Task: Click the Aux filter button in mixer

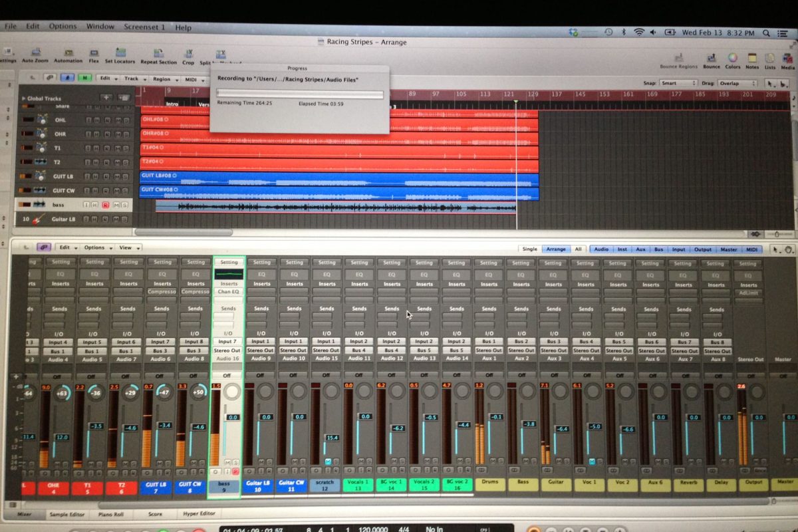Action: tap(640, 250)
